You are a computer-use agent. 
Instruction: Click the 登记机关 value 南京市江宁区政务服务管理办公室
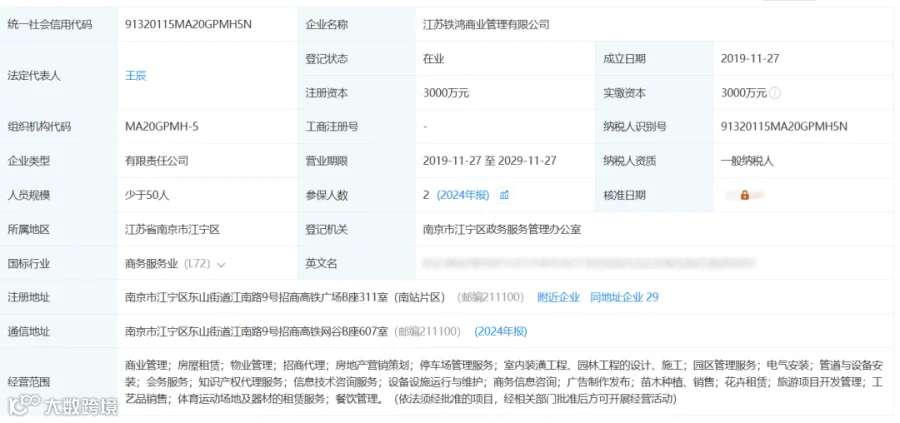pos(502,230)
